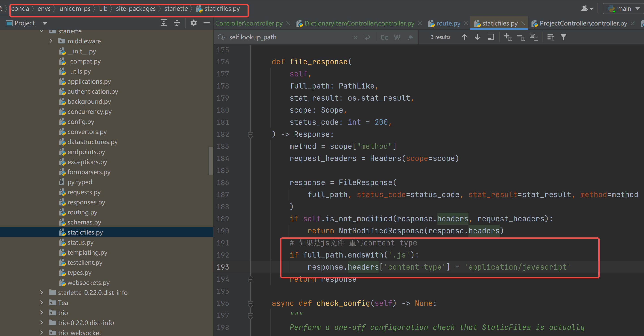Expand trio-0.22.0.dist-info folder
The width and height of the screenshot is (644, 336).
pos(42,323)
